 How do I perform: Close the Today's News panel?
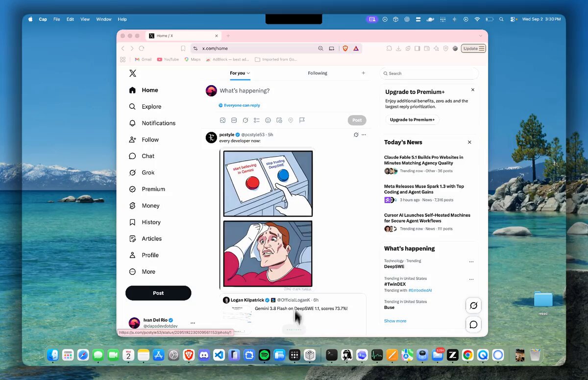pos(469,142)
